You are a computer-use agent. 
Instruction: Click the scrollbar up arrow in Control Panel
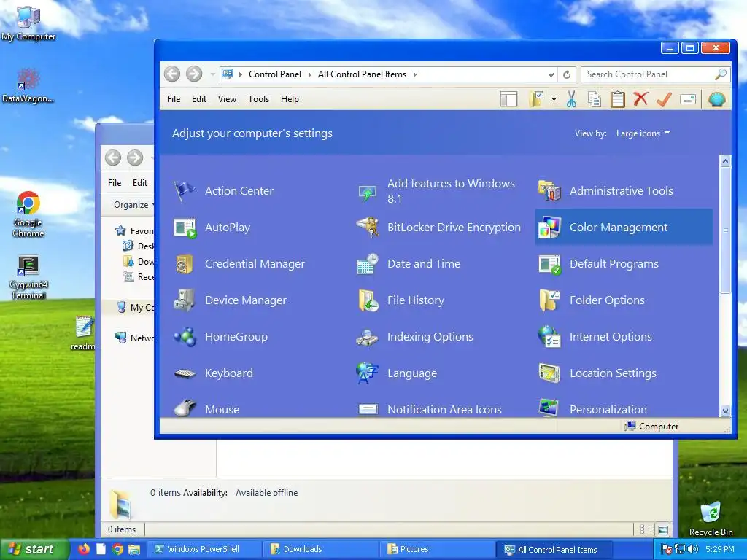tap(725, 161)
